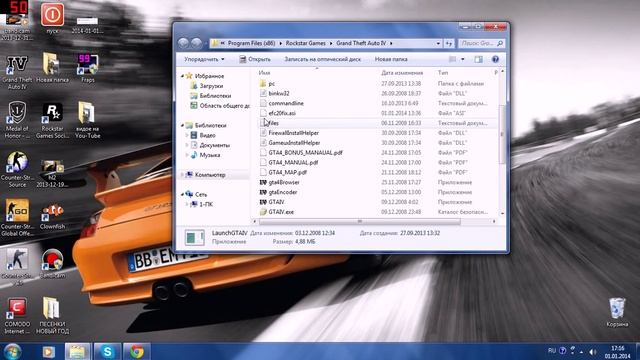Sort by the Тип column header
640x360 pixels.
(x=443, y=73)
